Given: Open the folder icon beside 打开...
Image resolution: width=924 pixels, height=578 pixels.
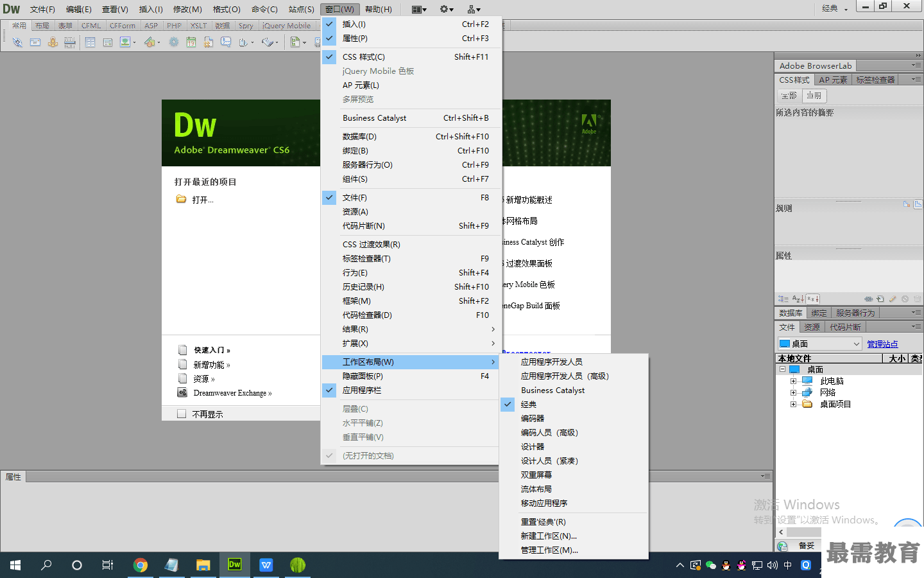Looking at the screenshot, I should tap(181, 199).
